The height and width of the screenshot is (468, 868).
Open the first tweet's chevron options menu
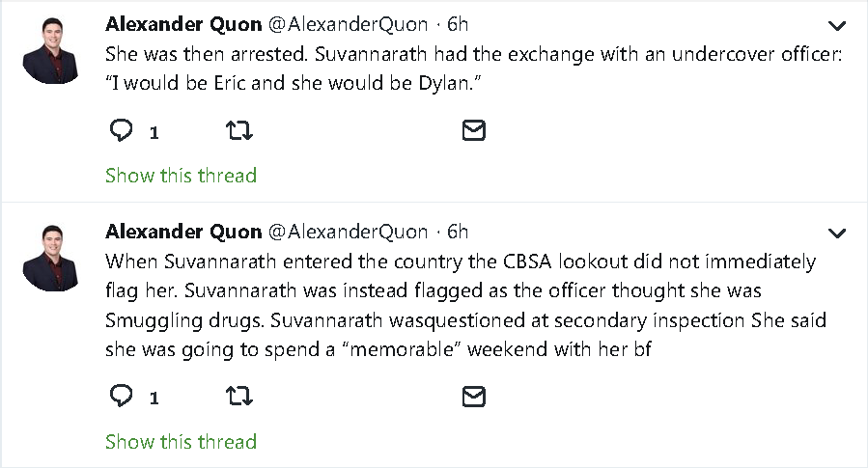837,25
